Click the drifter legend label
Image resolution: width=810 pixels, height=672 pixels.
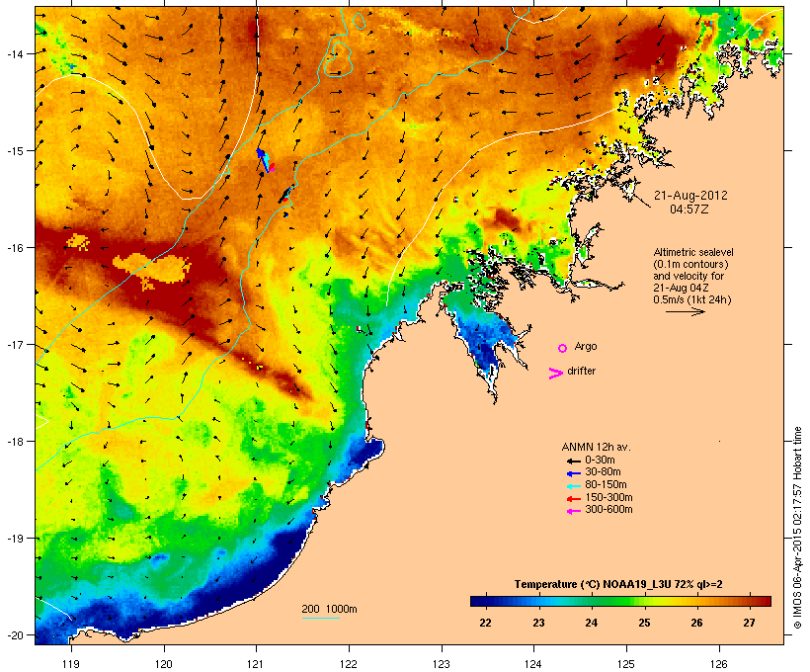click(581, 371)
